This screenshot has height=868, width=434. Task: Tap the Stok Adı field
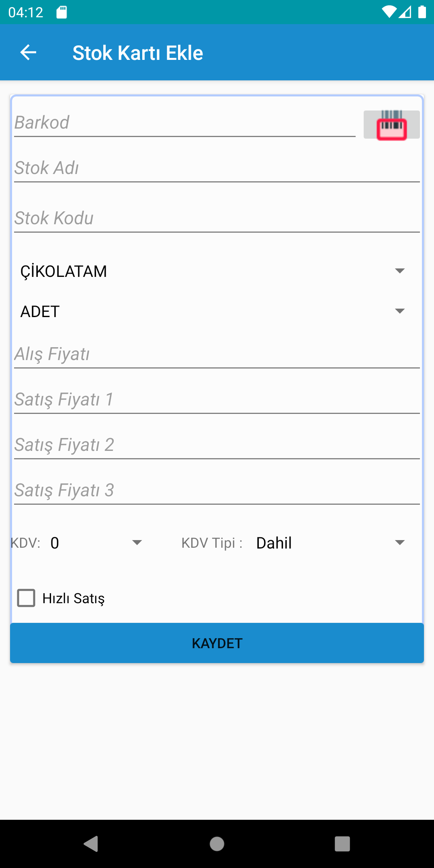pyautogui.click(x=216, y=168)
